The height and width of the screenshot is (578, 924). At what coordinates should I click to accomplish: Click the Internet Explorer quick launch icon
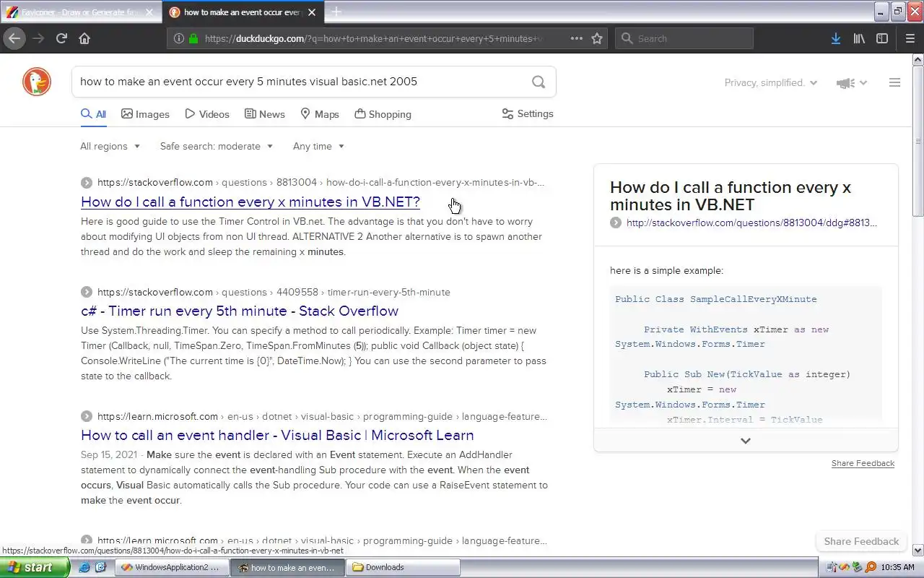[x=84, y=567]
